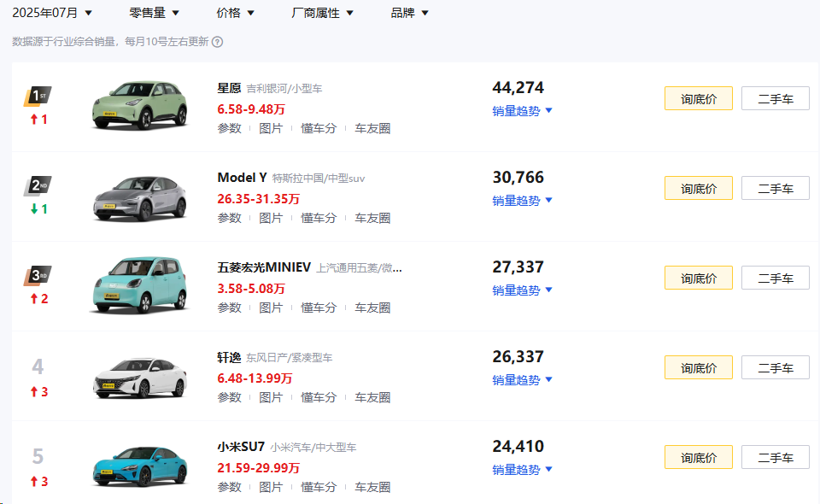Open 懂车分 for 五菱宏光MINIEV
The image size is (820, 504).
point(319,308)
